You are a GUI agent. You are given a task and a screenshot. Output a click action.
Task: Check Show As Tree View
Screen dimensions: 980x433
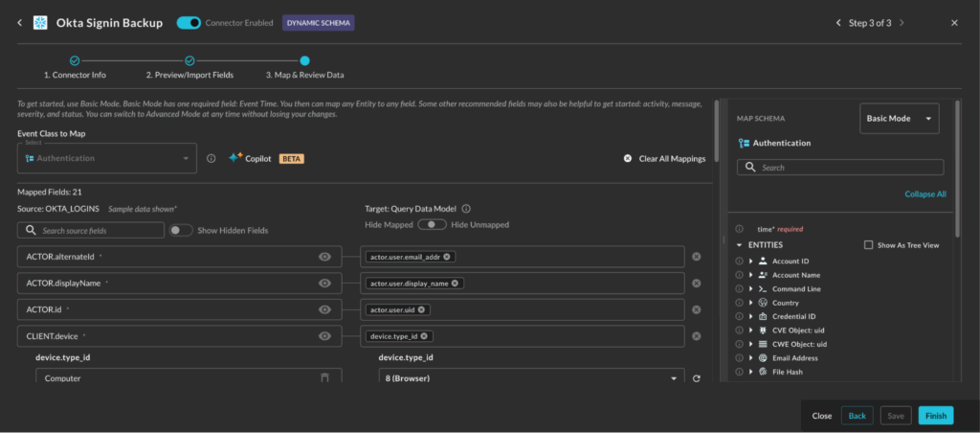(x=868, y=245)
